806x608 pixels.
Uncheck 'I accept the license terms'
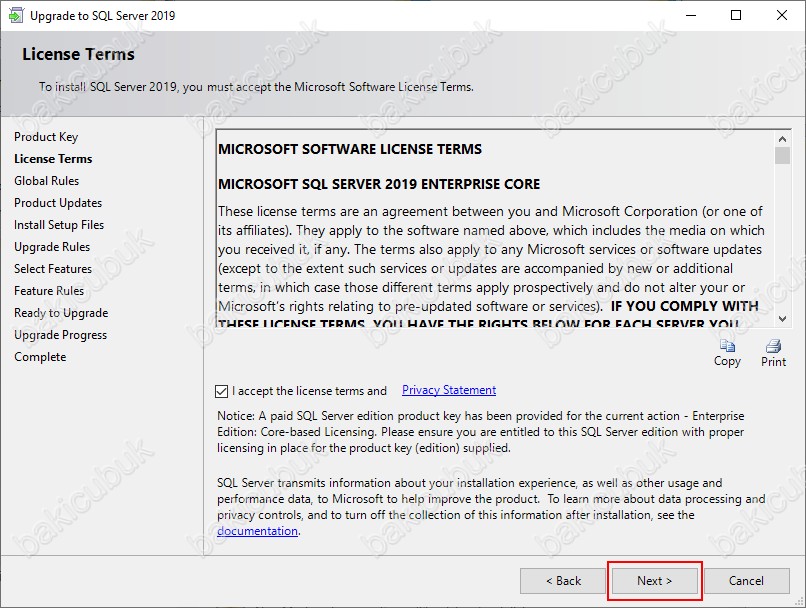pos(222,391)
